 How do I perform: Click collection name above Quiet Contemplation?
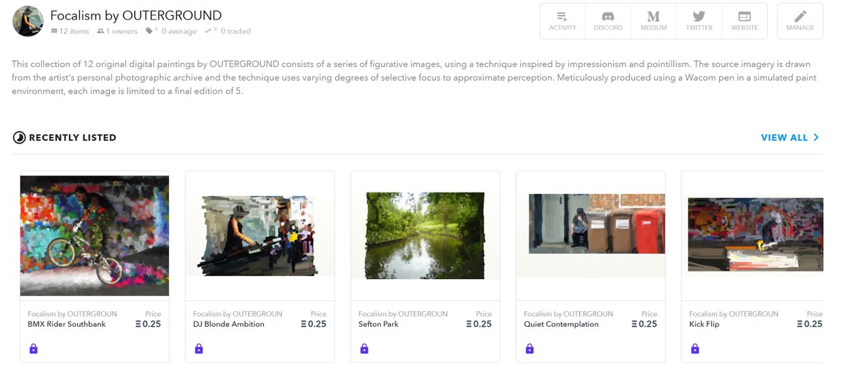click(569, 314)
